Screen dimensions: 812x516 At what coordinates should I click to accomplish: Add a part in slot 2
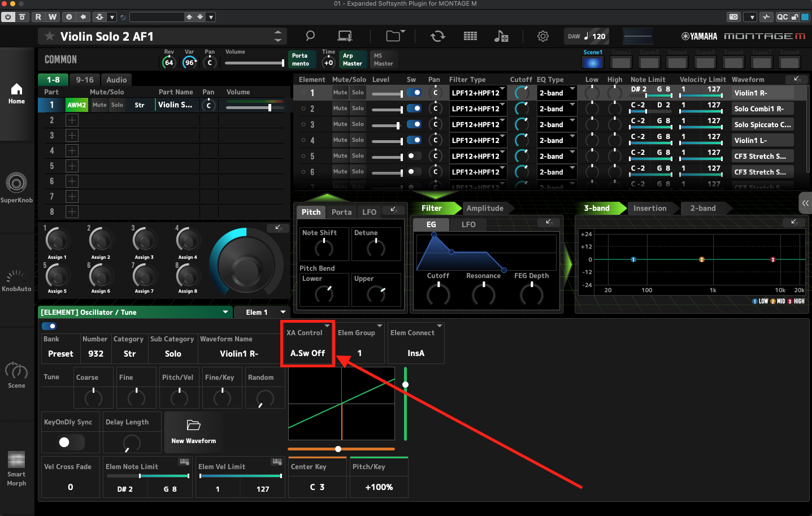[x=72, y=120]
